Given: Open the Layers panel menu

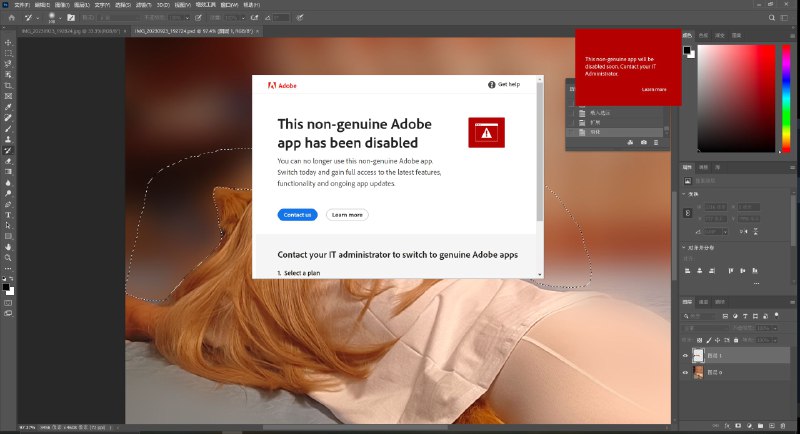Looking at the screenshot, I should tap(792, 302).
